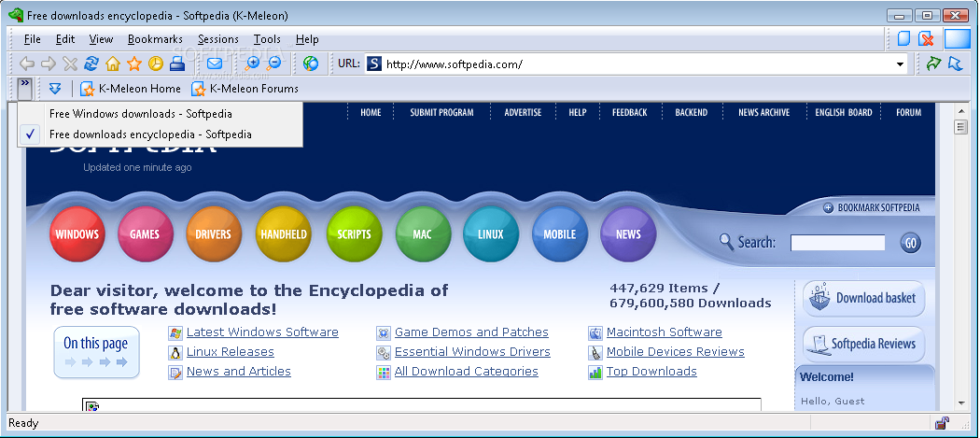Image resolution: width=980 pixels, height=438 pixels.
Task: Click the Softpedia Reviews button
Action: [863, 344]
